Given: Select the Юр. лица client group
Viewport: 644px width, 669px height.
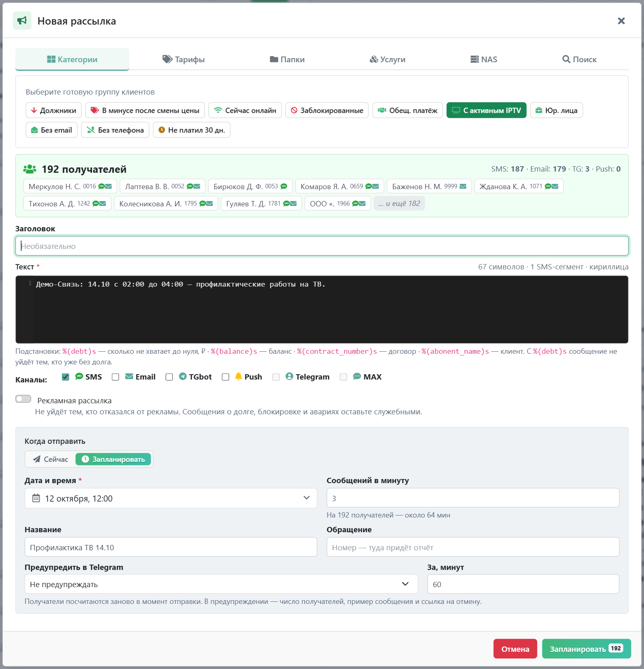Looking at the screenshot, I should coord(556,110).
